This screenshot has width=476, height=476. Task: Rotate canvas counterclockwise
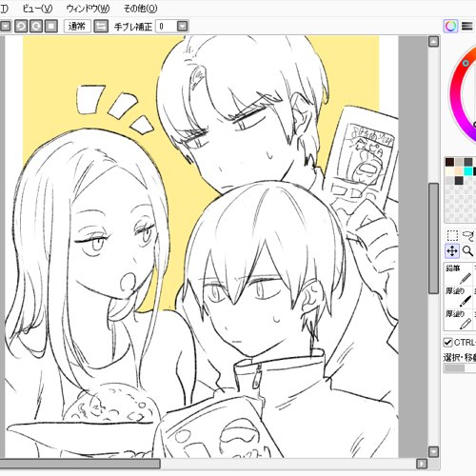21,27
